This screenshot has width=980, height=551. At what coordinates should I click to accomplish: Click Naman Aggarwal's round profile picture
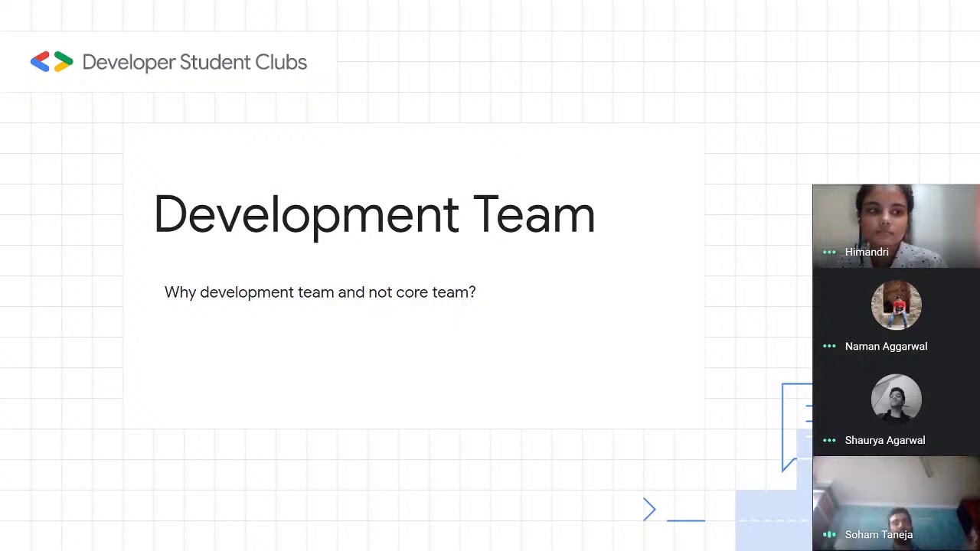896,305
